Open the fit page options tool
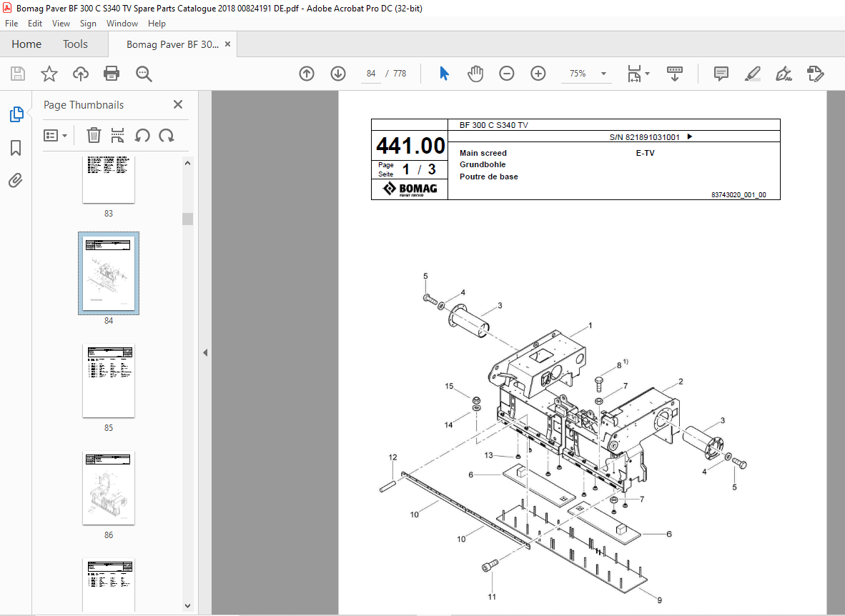The width and height of the screenshot is (845, 616). [634, 74]
